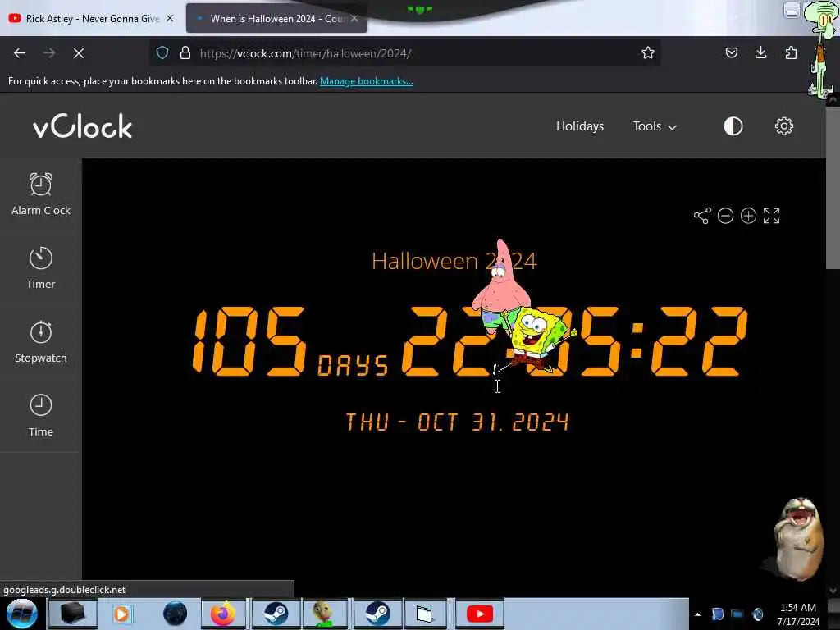Image resolution: width=840 pixels, height=630 pixels.
Task: Open the Windows Start menu
Action: pyautogui.click(x=21, y=614)
